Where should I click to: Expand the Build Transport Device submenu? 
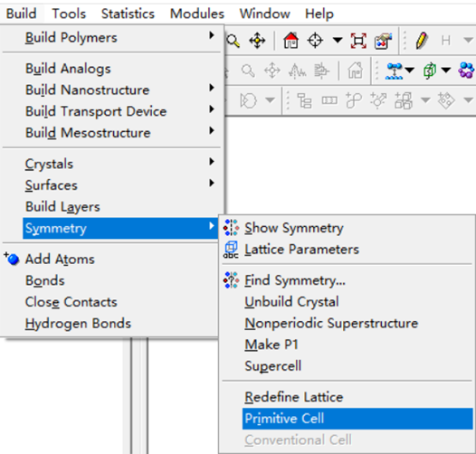212,109
